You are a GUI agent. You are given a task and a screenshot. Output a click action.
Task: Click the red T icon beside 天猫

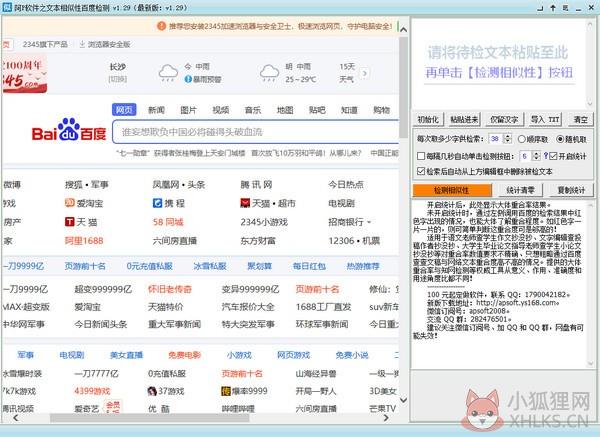[69, 222]
